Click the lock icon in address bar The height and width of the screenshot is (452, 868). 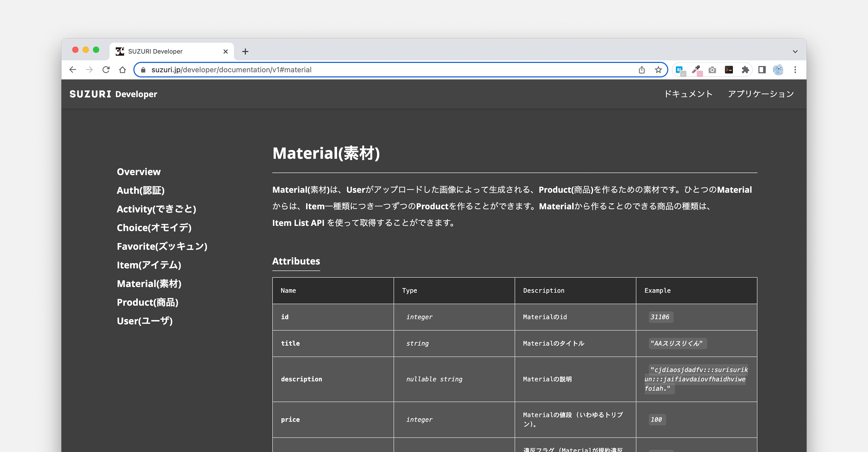coord(143,70)
